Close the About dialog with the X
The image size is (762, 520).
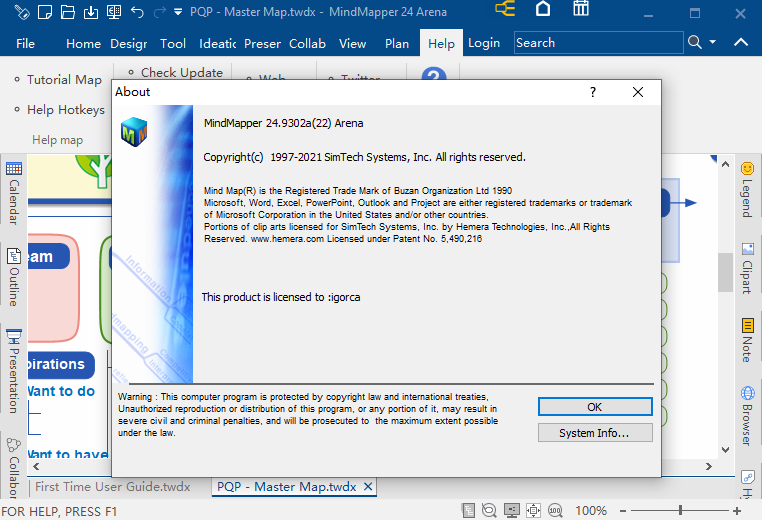pyautogui.click(x=638, y=92)
